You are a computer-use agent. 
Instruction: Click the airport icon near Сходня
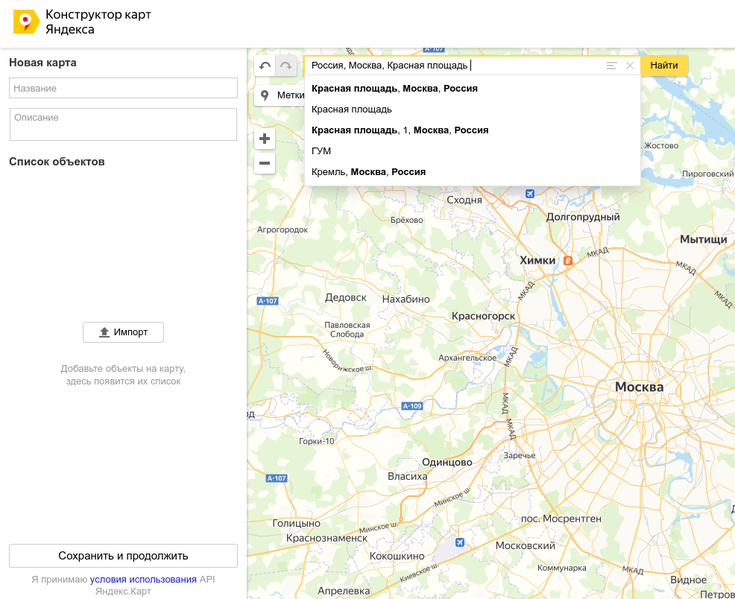click(x=530, y=193)
